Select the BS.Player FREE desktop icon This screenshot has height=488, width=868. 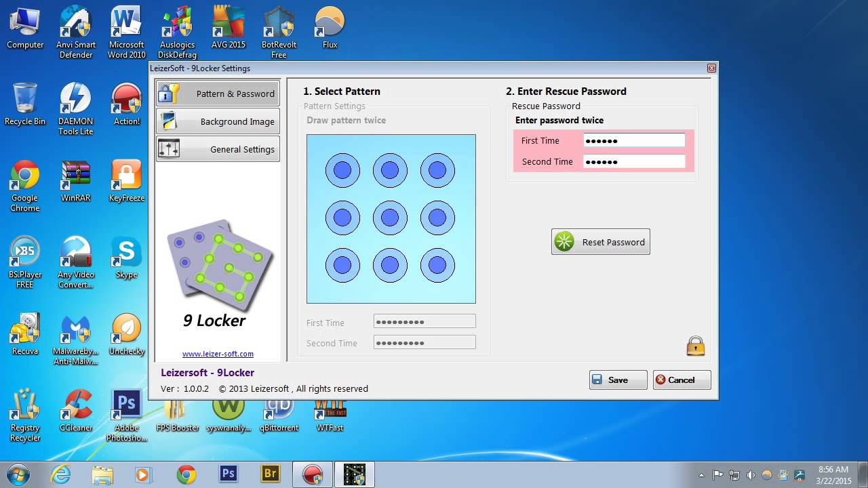click(x=25, y=262)
